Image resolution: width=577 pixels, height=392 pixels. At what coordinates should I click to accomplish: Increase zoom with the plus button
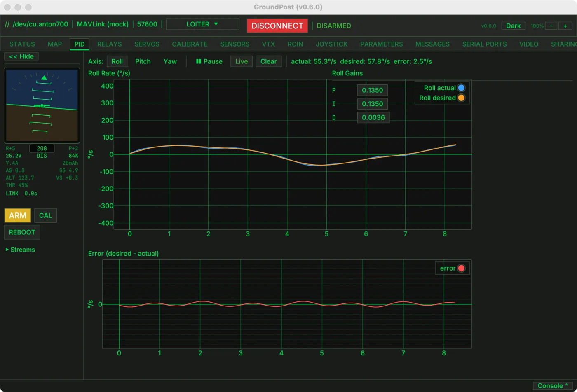[x=565, y=26]
